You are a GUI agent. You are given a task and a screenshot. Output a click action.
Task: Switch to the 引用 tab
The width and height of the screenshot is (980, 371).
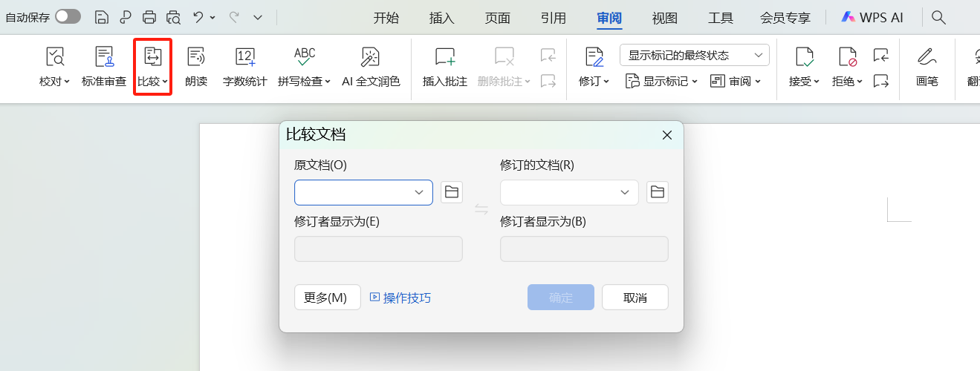554,18
